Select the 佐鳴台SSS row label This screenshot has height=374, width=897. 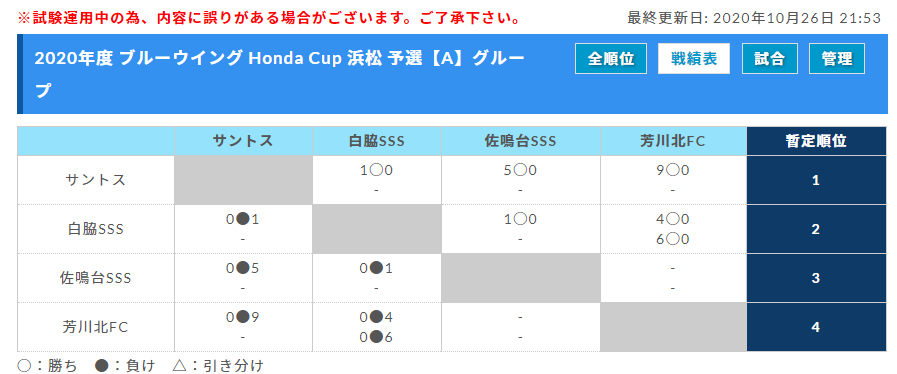tap(96, 278)
